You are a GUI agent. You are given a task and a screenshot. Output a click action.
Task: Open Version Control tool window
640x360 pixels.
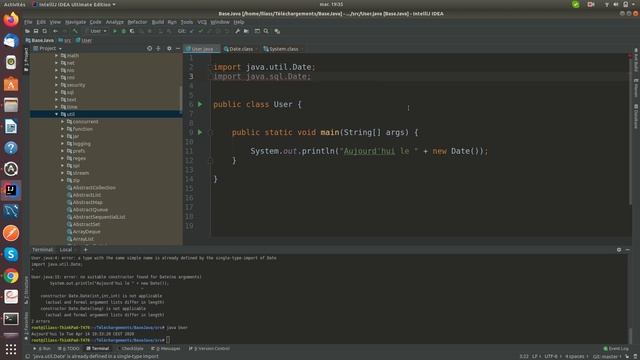click(x=209, y=349)
